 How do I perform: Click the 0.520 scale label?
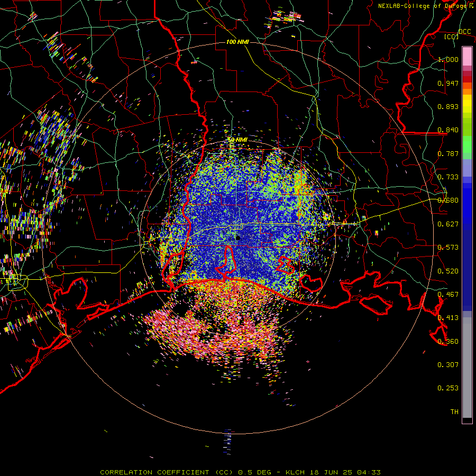(448, 271)
